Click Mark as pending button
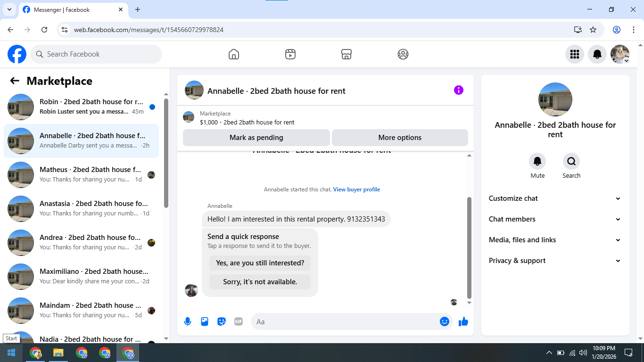The width and height of the screenshot is (644, 362). (256, 138)
